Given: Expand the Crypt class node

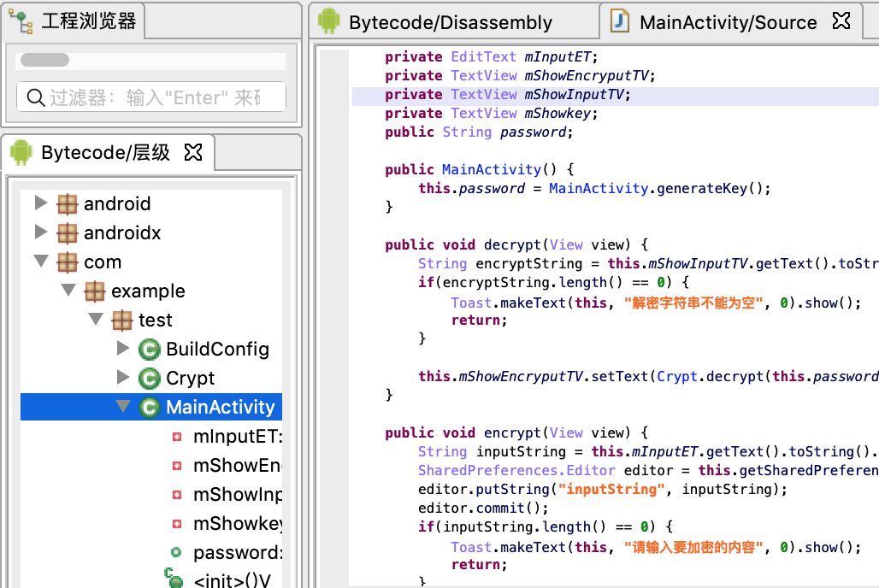Looking at the screenshot, I should [x=123, y=377].
